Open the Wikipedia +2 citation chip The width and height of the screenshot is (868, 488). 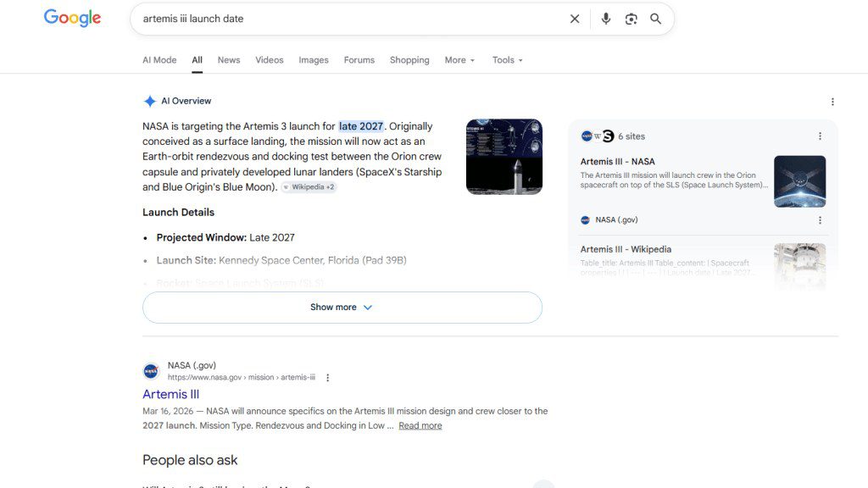309,187
